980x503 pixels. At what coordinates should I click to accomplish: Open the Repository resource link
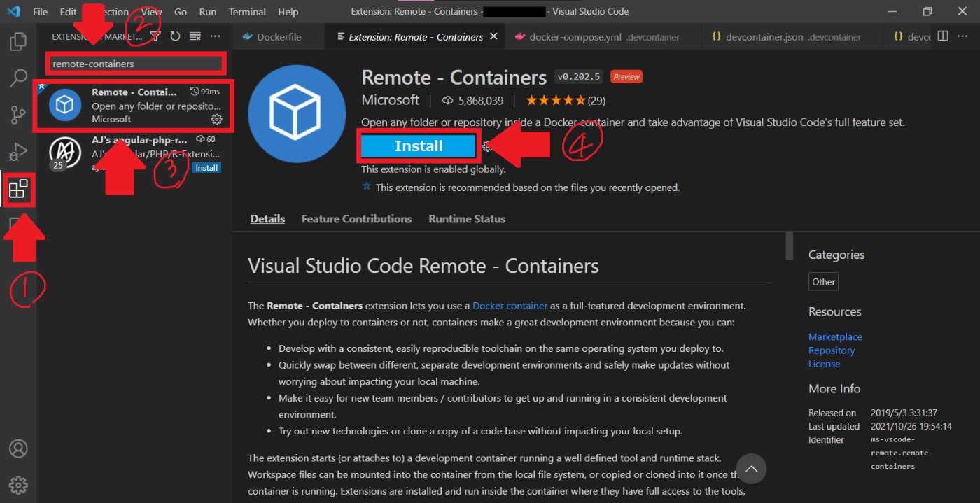tap(832, 350)
